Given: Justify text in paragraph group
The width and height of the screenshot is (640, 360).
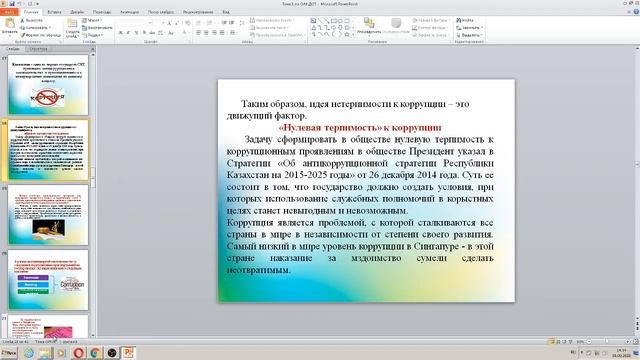Looking at the screenshot, I should click(x=222, y=33).
